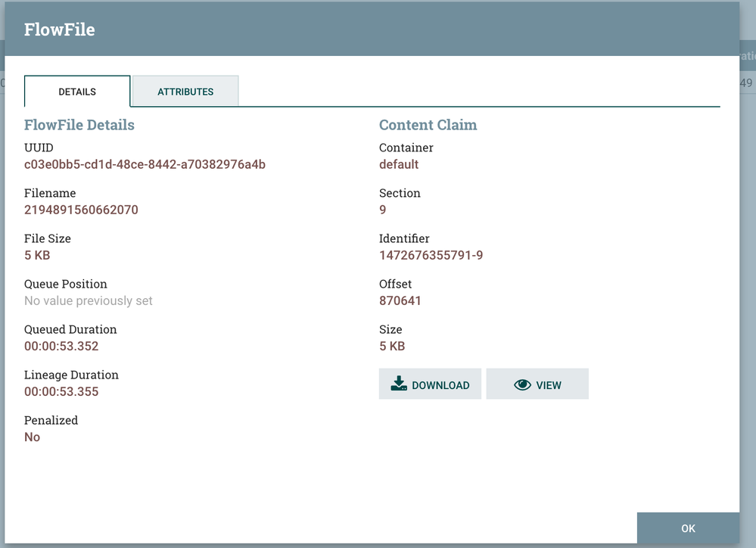Click 'No value previously set' text
The image size is (756, 548).
click(89, 300)
